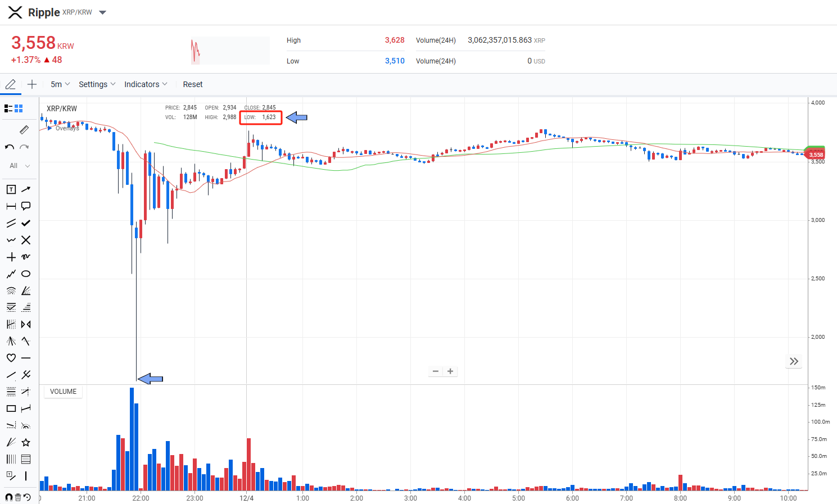Open the Indicators menu
The width and height of the screenshot is (837, 504).
coord(146,84)
